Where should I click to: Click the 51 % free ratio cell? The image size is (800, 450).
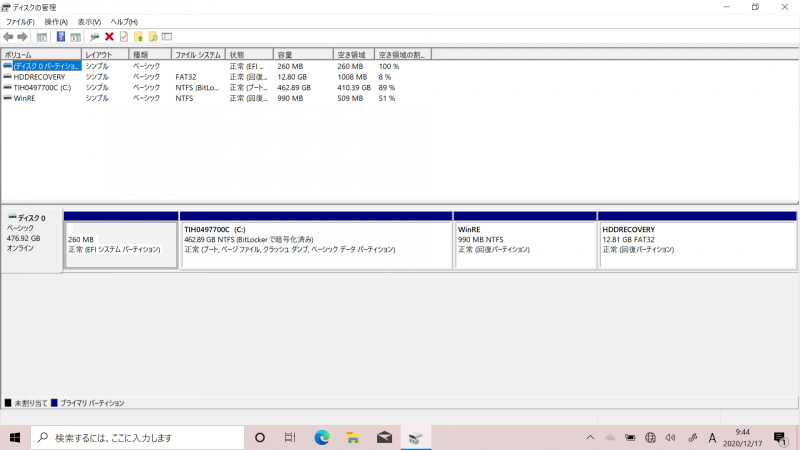pos(387,98)
